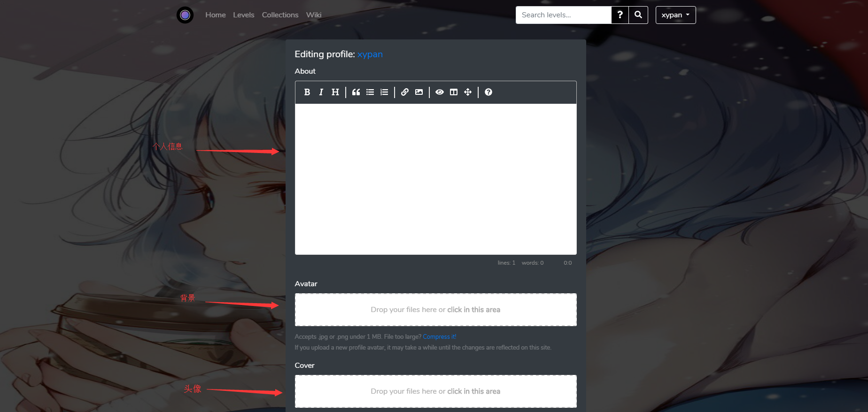The height and width of the screenshot is (412, 868).
Task: Open Levels in the navbar
Action: point(244,15)
